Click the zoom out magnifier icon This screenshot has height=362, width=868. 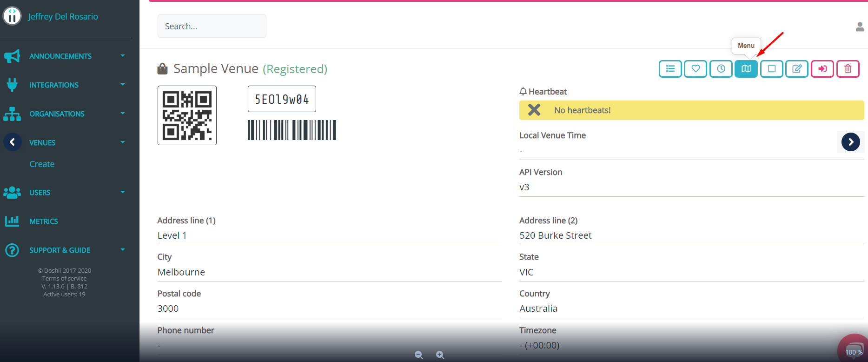419,355
